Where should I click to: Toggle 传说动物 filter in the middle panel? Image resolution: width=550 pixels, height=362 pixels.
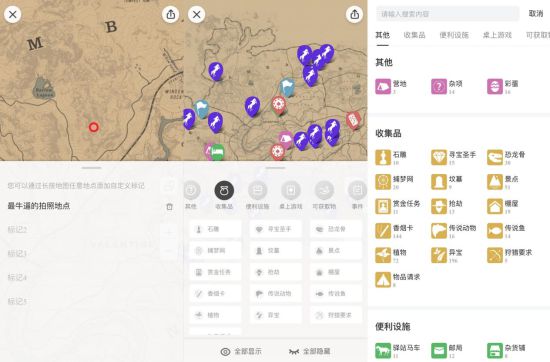[x=275, y=294]
